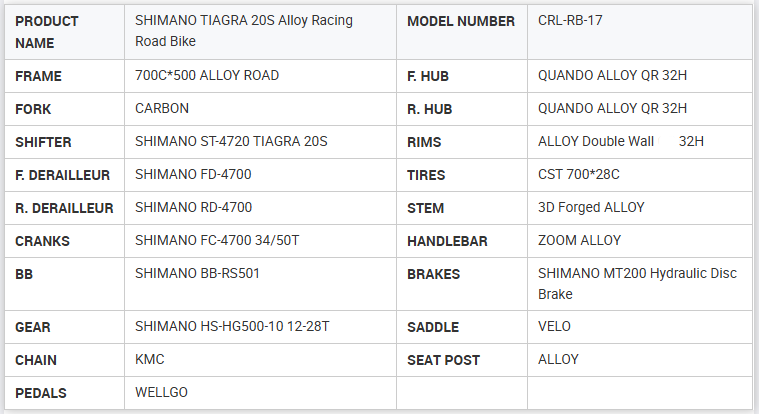
Task: Click the 3D Forged ALLOY stem value
Action: (591, 208)
